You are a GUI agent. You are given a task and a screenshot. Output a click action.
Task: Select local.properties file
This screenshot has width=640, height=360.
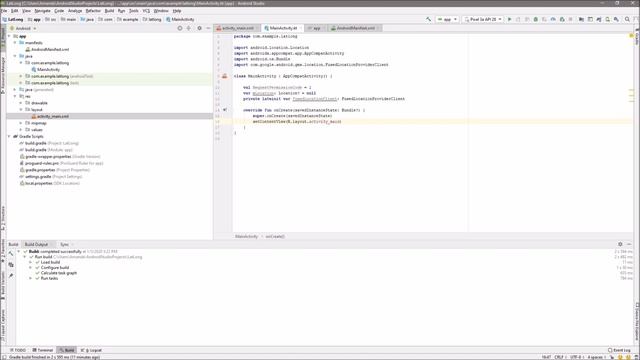[49, 183]
